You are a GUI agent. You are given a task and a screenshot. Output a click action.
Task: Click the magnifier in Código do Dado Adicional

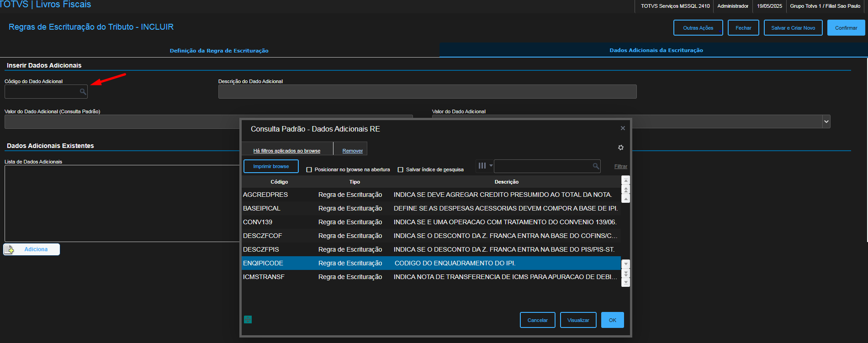click(x=83, y=92)
